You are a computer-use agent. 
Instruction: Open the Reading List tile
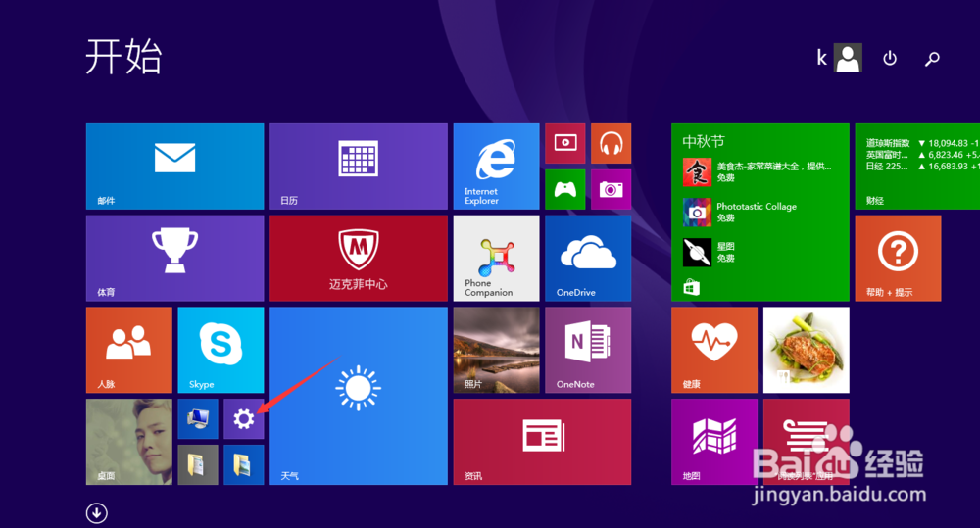[x=807, y=442]
